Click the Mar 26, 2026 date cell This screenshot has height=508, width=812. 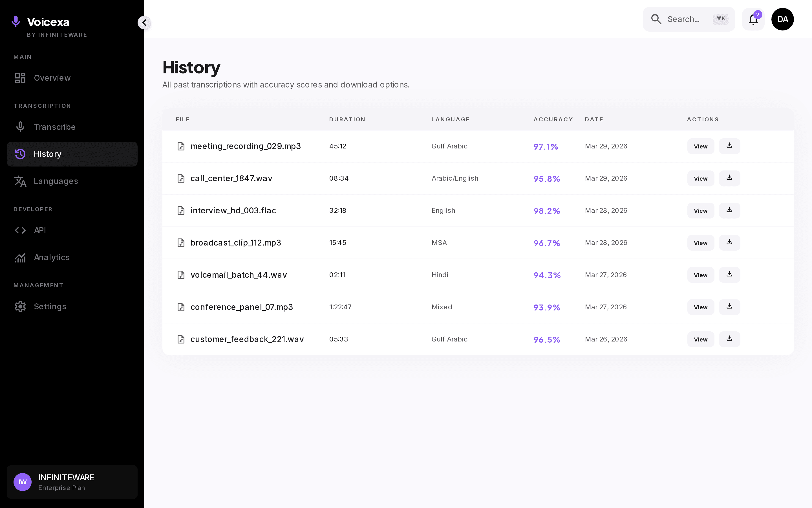[x=606, y=339]
